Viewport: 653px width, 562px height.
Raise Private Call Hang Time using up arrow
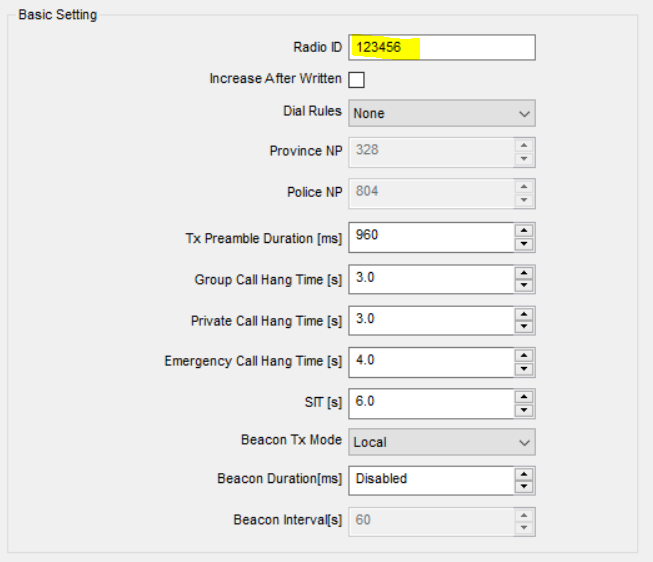pos(524,314)
